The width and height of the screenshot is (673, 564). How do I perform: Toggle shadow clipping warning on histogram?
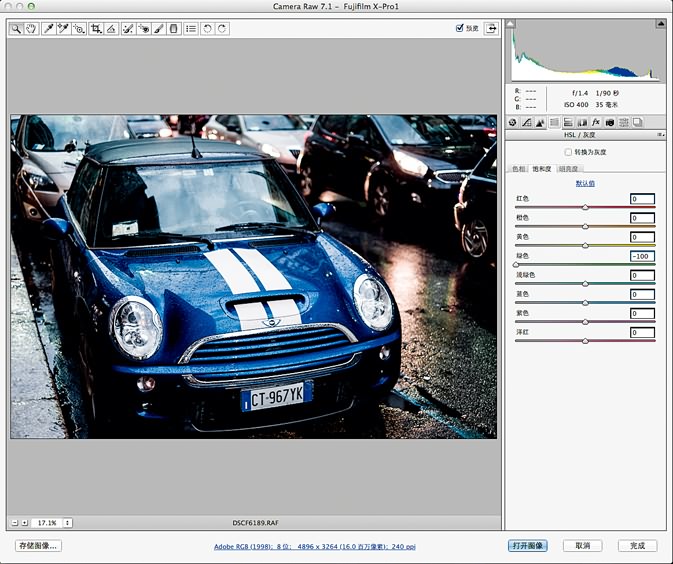(510, 24)
